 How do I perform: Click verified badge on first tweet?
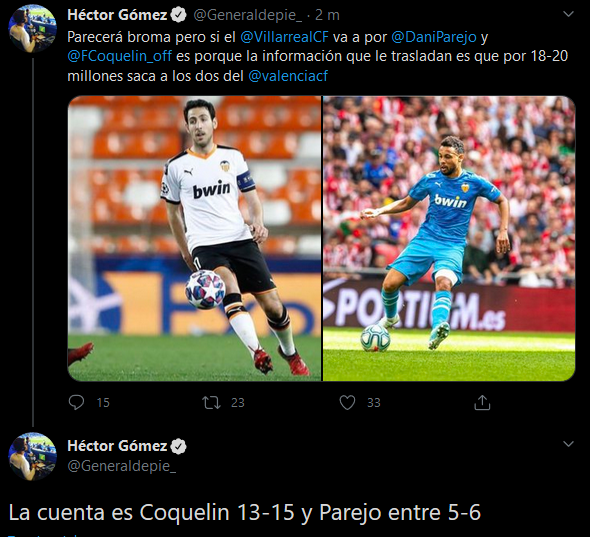pyautogui.click(x=178, y=15)
